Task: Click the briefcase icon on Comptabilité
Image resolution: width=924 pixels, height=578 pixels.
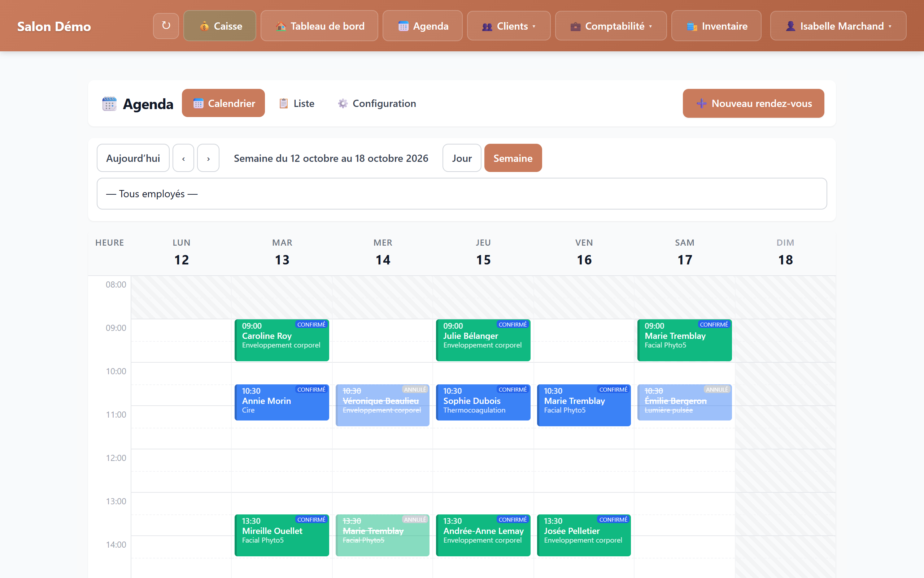Action: (x=575, y=26)
